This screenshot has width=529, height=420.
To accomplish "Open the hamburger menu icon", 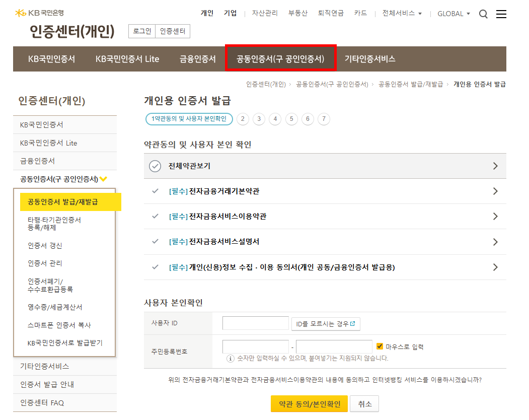I will tap(501, 14).
